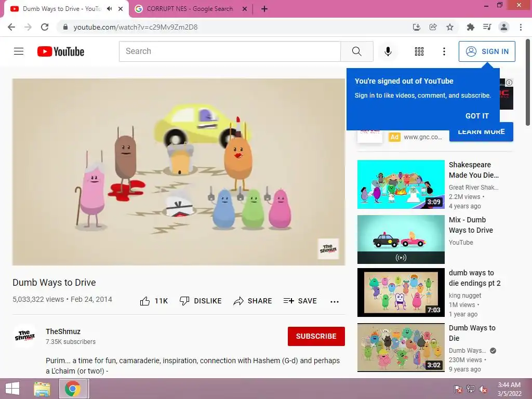532x399 pixels.
Task: Open Chrome profile avatar
Action: click(x=504, y=27)
